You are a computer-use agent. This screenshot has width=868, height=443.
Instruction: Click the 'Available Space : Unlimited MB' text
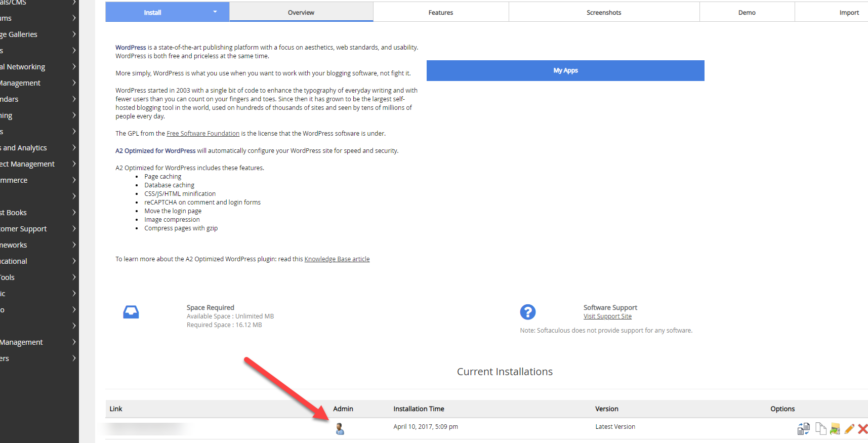click(230, 316)
